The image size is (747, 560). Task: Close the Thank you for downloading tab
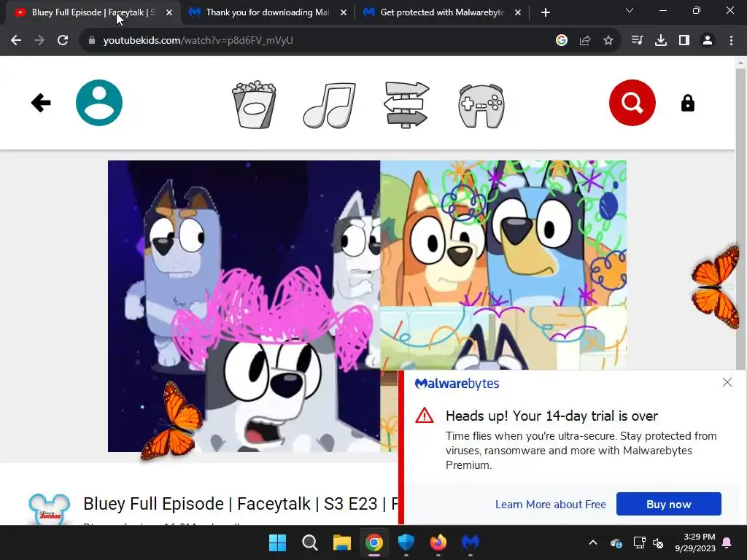(344, 12)
